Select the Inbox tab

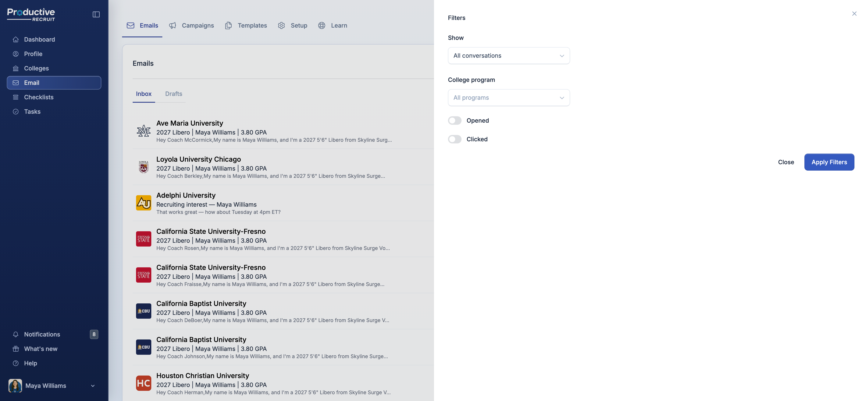pos(144,94)
